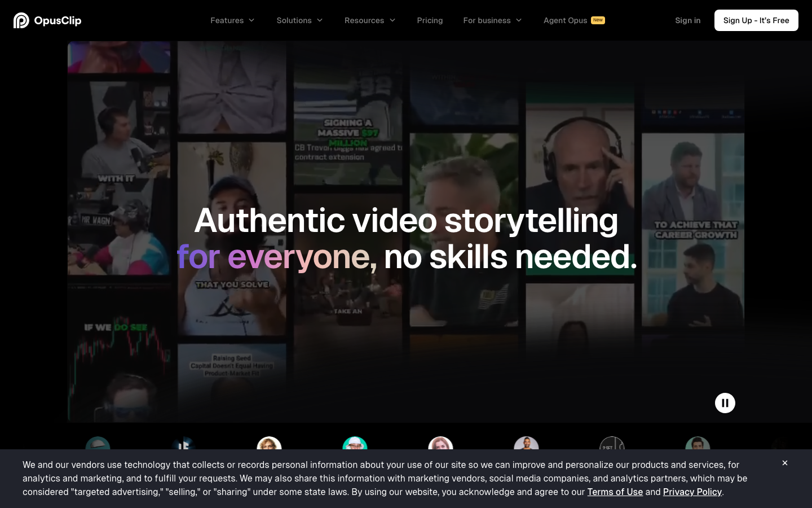This screenshot has height=508, width=812.
Task: Open the Privacy Policy link
Action: pos(692,492)
